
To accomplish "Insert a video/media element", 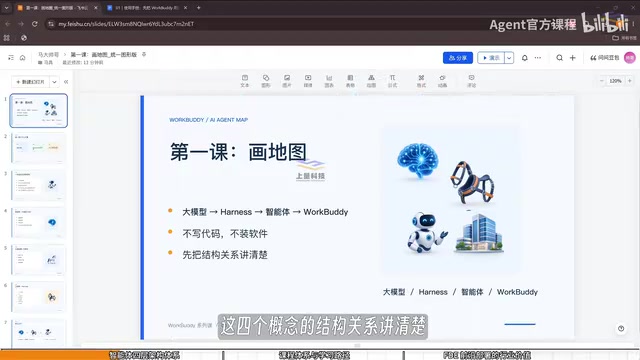I will point(308,81).
